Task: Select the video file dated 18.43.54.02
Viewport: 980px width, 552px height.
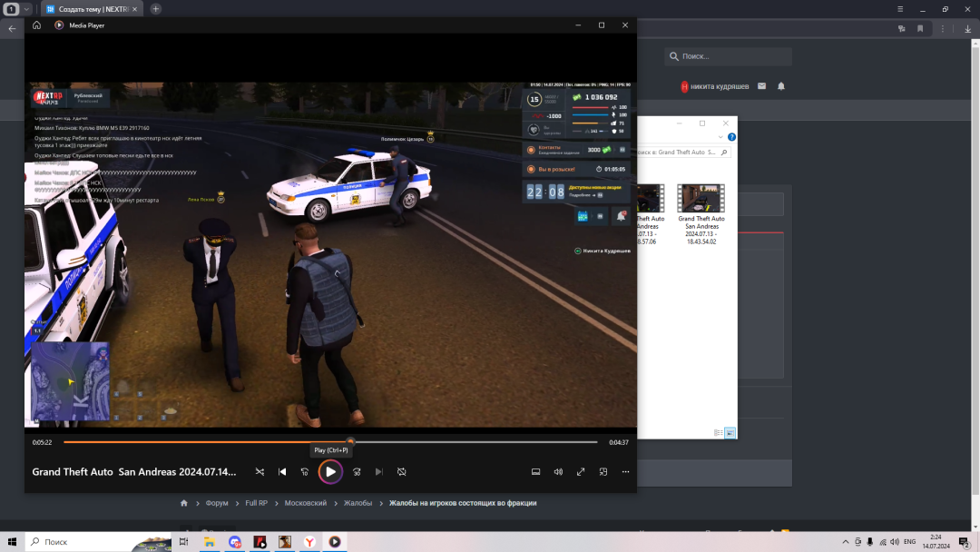Action: click(701, 214)
